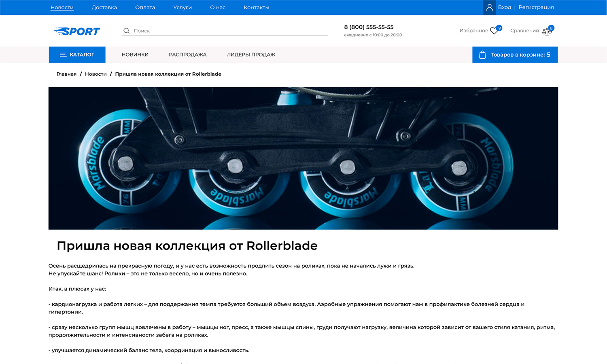Open the Новости top menu item

tap(62, 7)
